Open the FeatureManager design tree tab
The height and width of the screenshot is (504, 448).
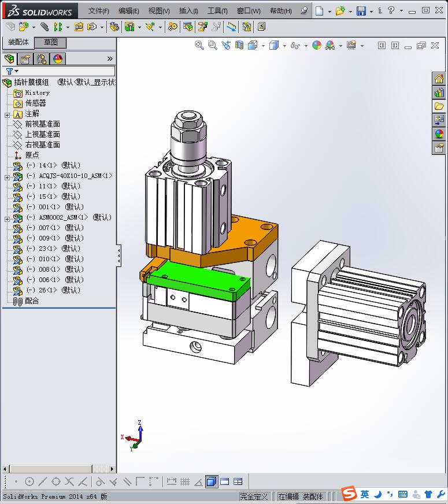coord(10,59)
